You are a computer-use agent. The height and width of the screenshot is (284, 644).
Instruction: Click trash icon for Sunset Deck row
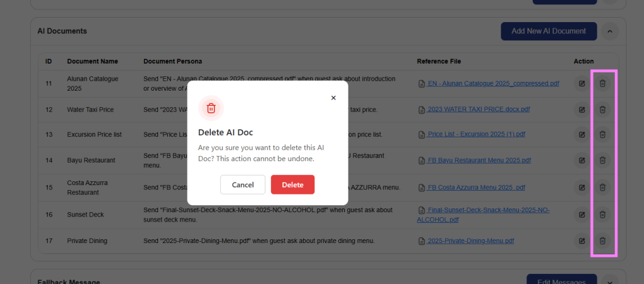click(x=602, y=215)
